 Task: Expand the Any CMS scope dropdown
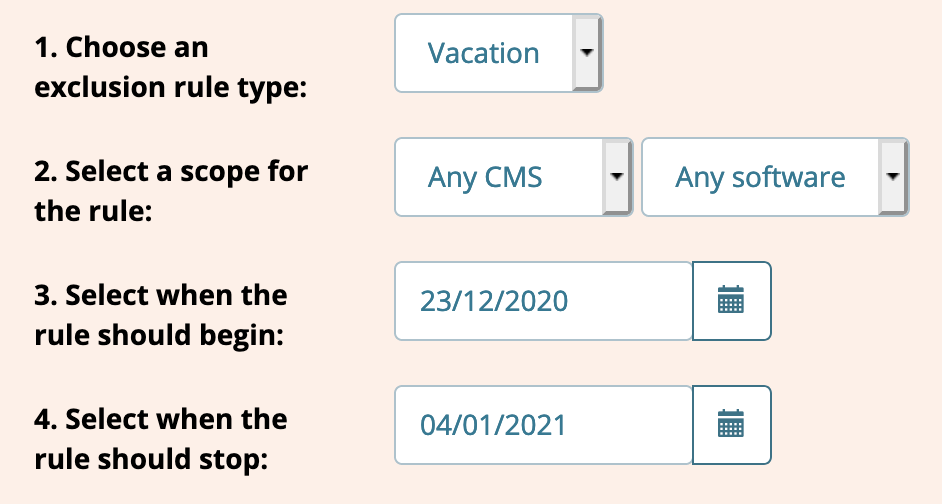pyautogui.click(x=514, y=177)
